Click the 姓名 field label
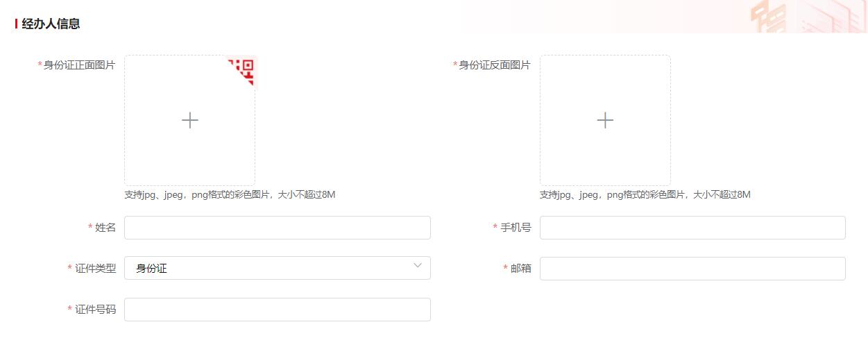868x354 pixels. [x=105, y=228]
